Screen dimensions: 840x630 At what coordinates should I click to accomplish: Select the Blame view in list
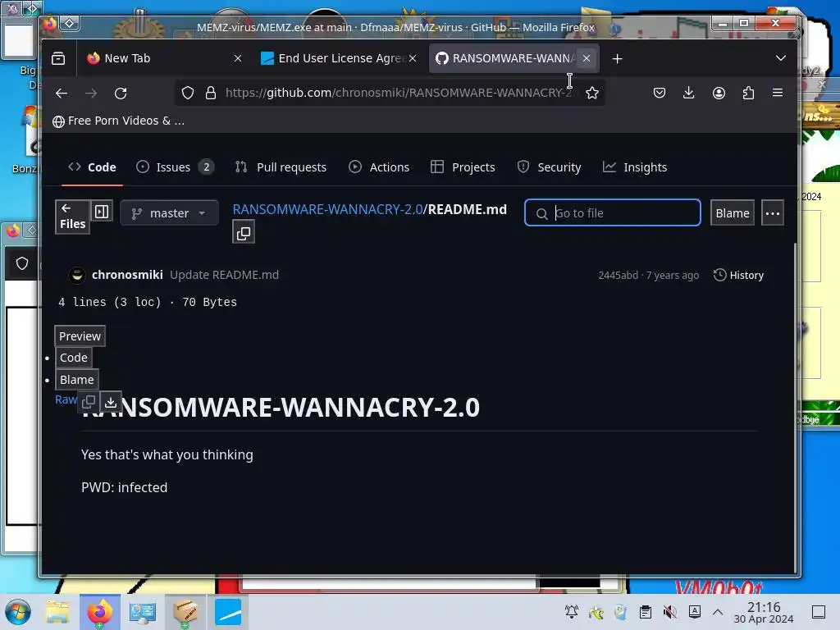[76, 380]
